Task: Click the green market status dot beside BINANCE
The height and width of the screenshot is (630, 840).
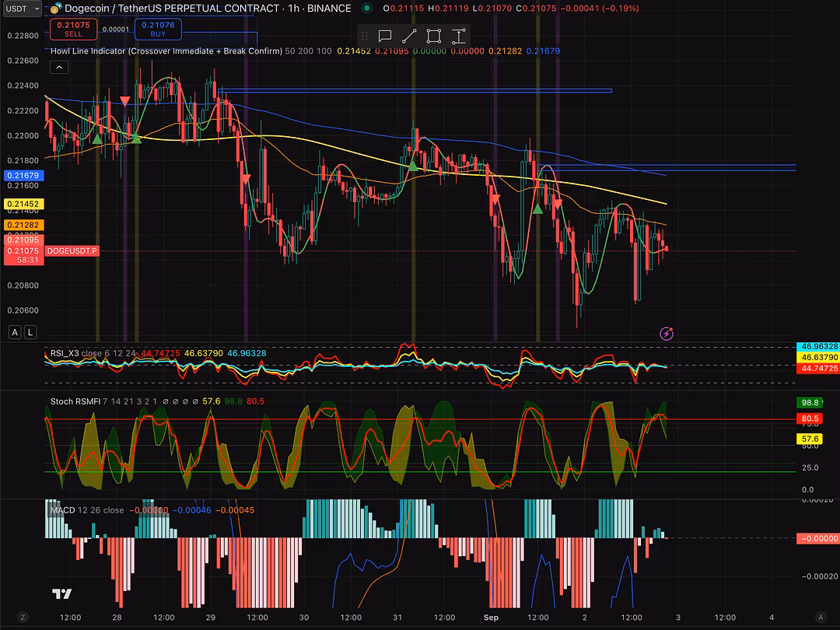Action: (x=366, y=9)
